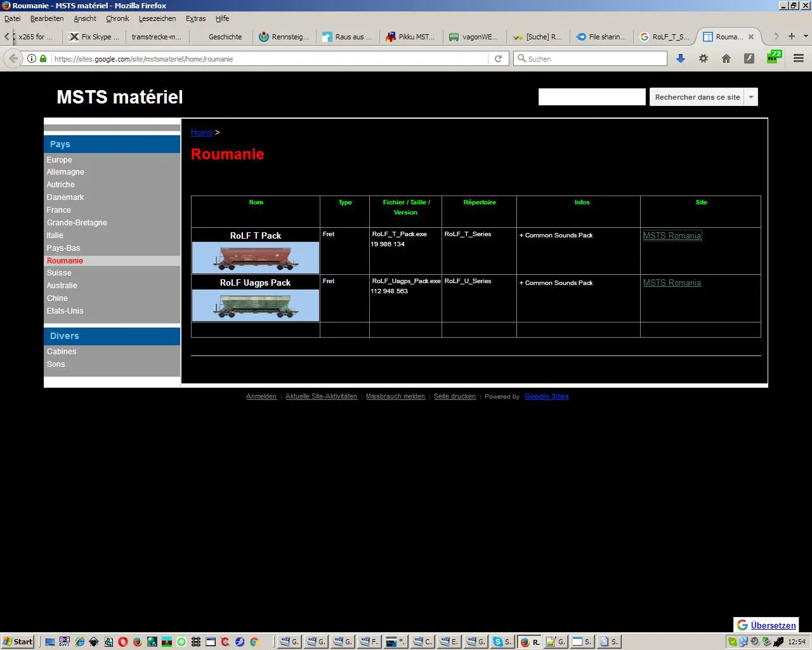Select Suisse in the Pays sidebar
Viewport: 812px width, 650px height.
(x=59, y=273)
